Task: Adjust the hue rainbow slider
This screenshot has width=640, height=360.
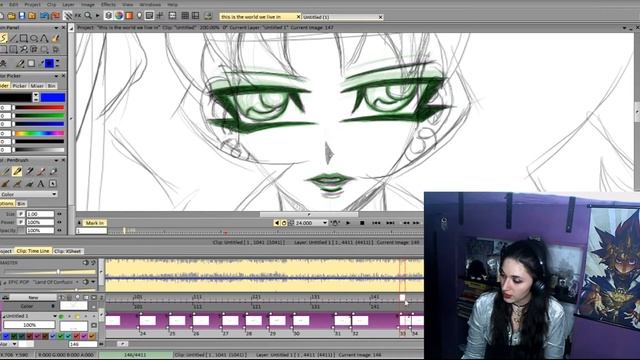Action: tap(40, 133)
